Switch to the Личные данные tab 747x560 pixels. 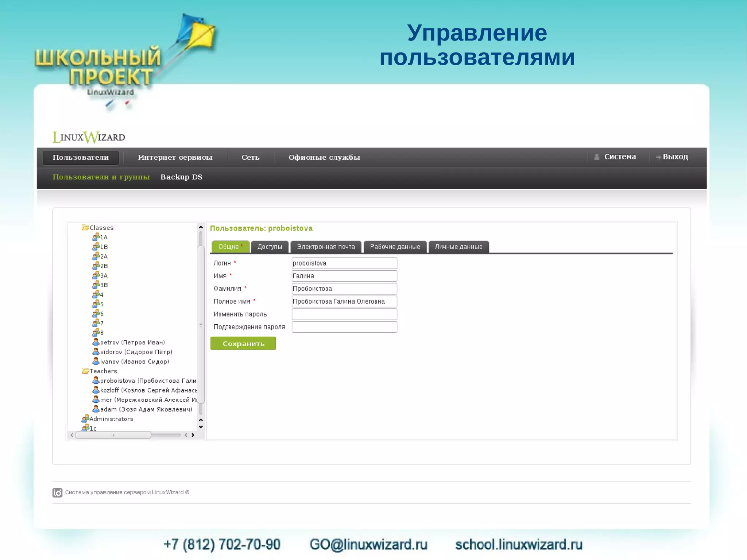pos(458,247)
